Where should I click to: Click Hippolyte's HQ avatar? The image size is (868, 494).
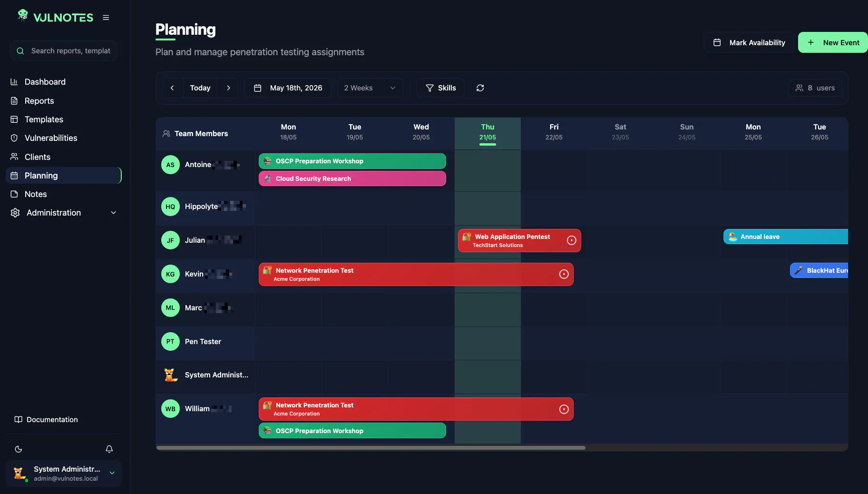tap(170, 207)
